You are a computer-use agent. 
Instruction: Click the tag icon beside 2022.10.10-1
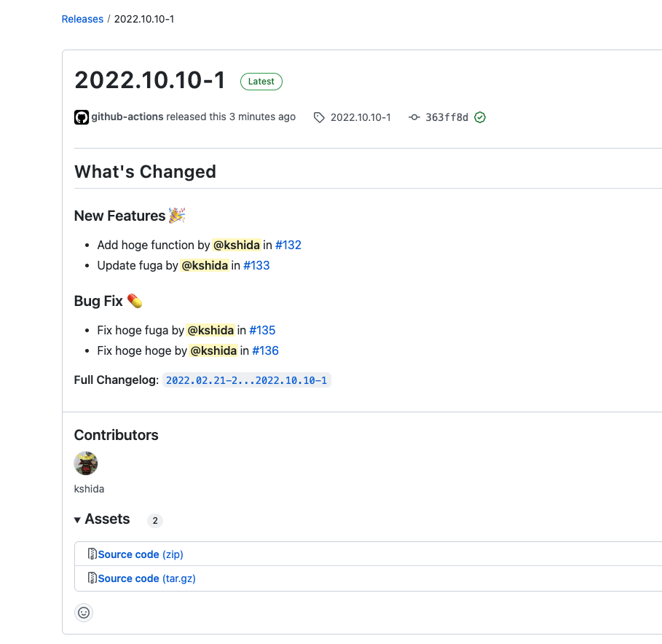[319, 117]
